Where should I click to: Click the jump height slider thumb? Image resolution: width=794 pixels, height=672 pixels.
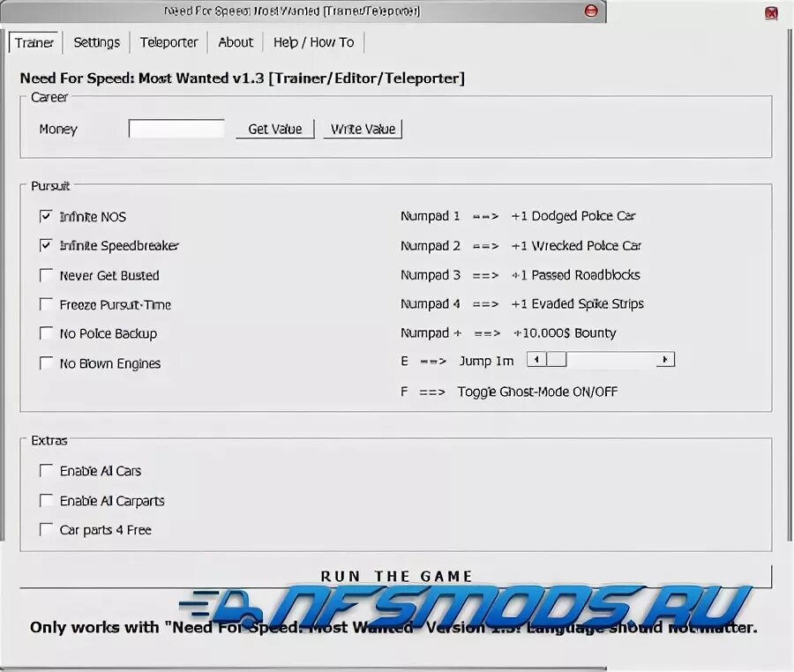[x=556, y=360]
